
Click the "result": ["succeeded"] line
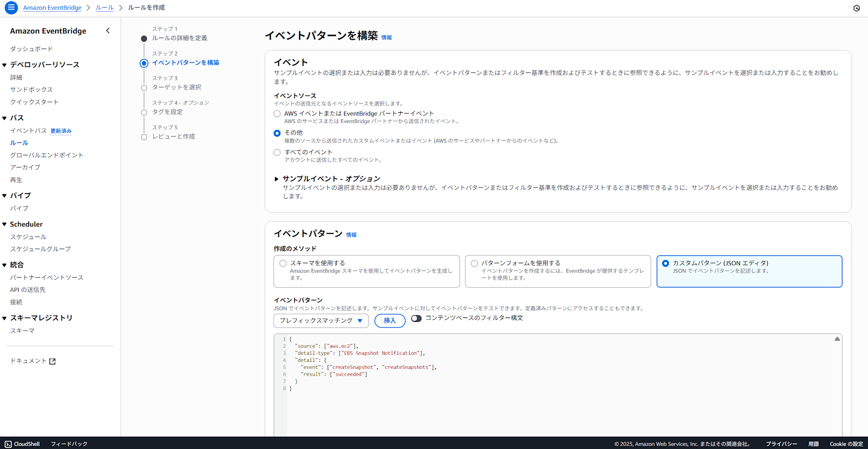coord(334,374)
